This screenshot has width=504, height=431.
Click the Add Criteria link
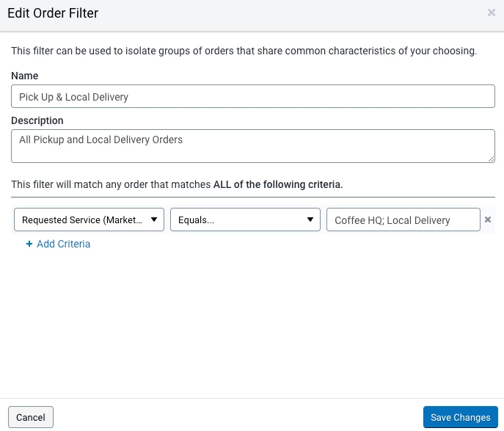63,244
